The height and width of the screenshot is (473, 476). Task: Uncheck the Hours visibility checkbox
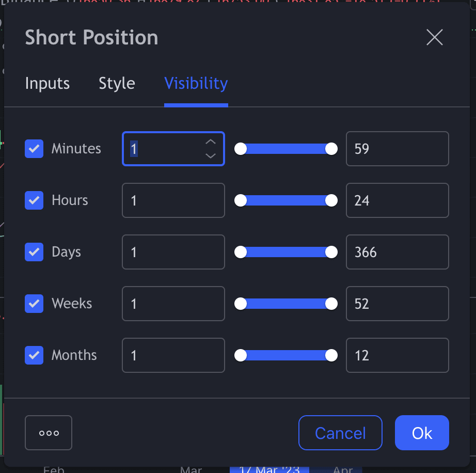[x=34, y=200]
